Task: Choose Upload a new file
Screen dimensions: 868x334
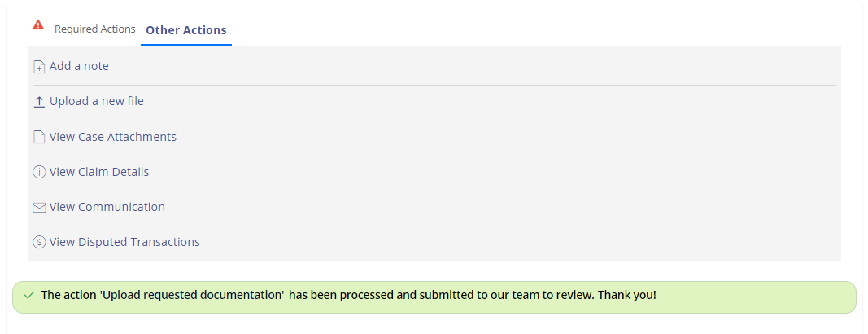Action: point(97,101)
